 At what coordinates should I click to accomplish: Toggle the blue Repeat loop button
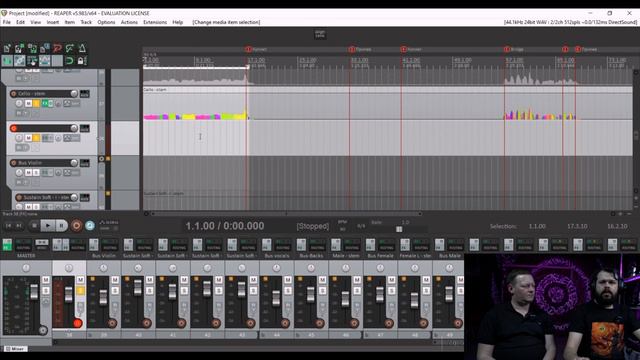point(90,225)
